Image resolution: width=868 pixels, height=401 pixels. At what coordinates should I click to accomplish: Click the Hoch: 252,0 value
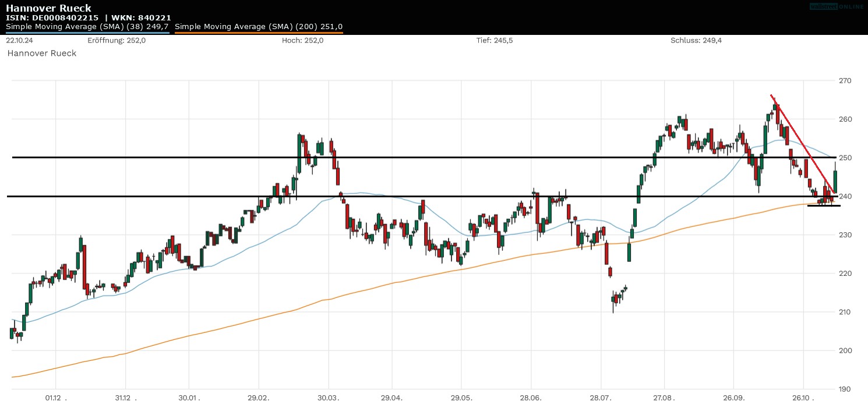coord(302,41)
